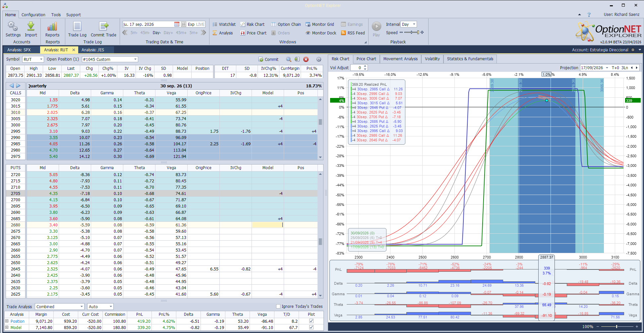Toggle Plot checkbox for Position row
The width and height of the screenshot is (644, 333).
click(x=311, y=321)
